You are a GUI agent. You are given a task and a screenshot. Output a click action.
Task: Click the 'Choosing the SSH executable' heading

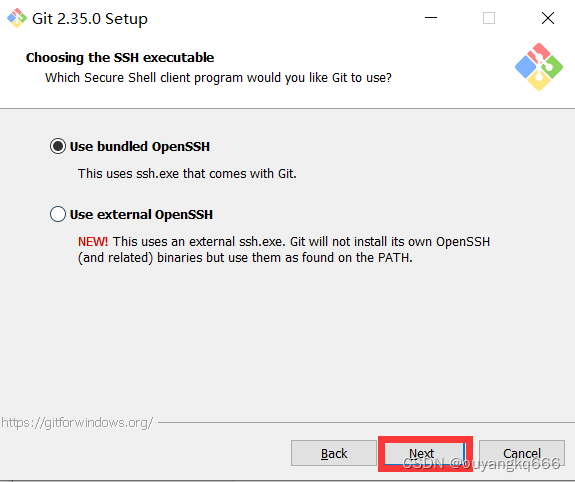pos(120,58)
